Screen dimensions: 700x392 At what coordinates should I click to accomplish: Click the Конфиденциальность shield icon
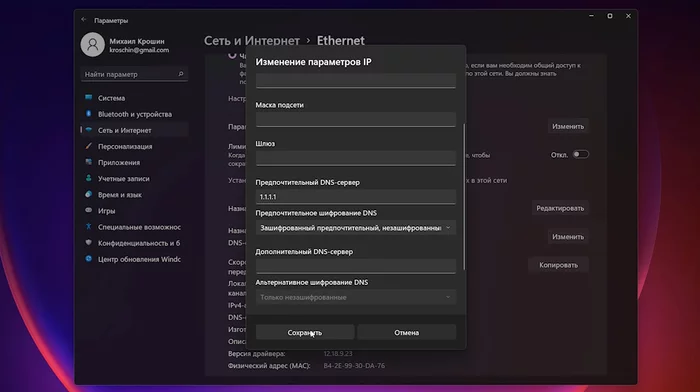tap(88, 243)
